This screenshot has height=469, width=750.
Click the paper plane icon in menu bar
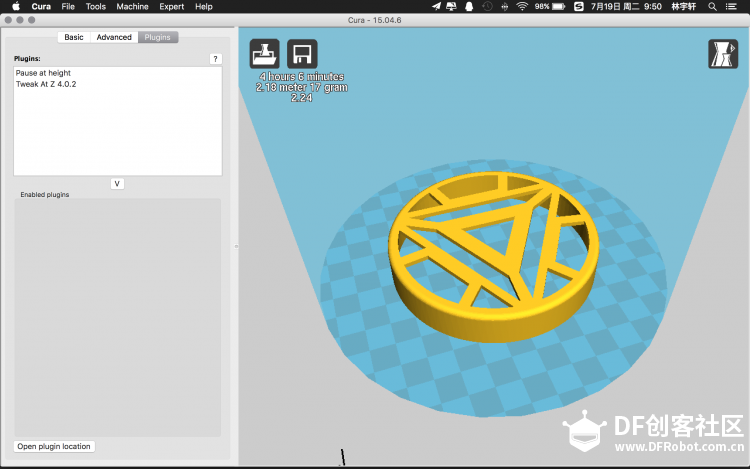tap(436, 6)
